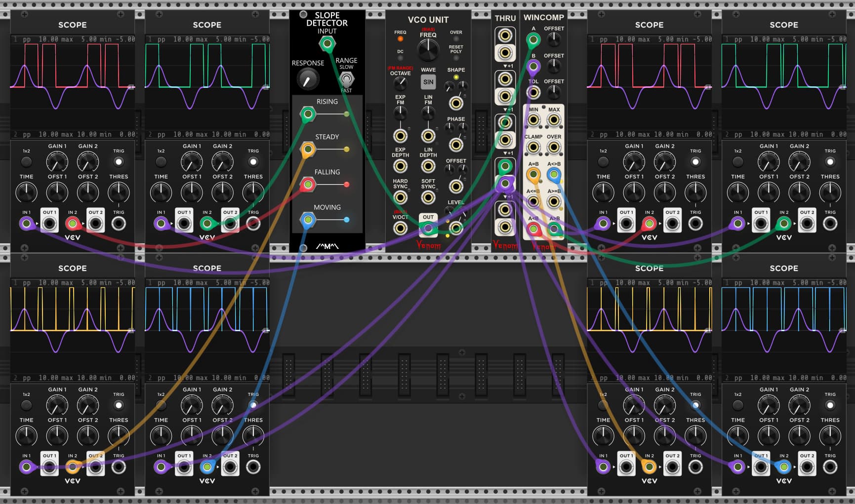Click GAIN 1 knob on leftmost red-trace Scope

pos(57,162)
